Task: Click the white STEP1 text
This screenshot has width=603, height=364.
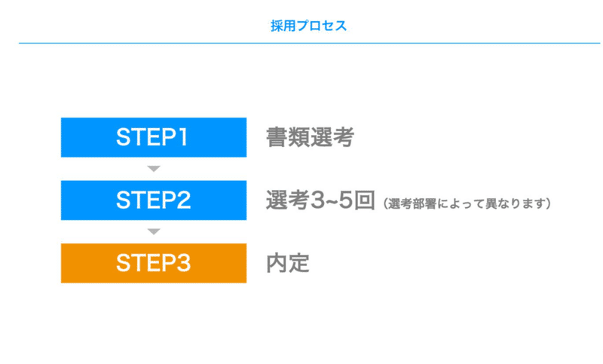Action: pyautogui.click(x=152, y=137)
